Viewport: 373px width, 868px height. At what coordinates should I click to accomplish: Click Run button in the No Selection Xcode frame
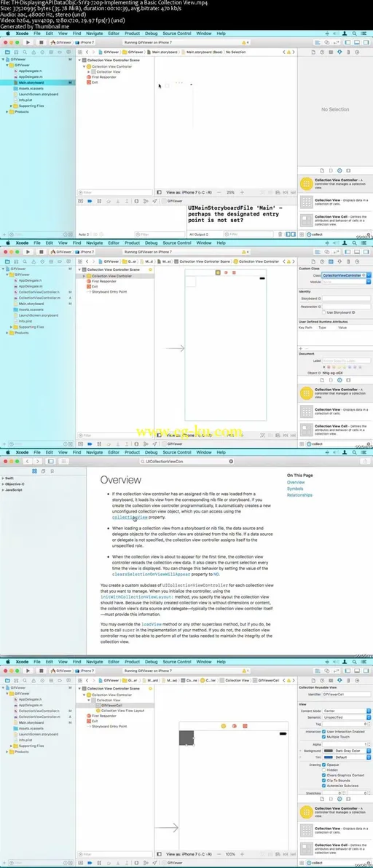coord(28,42)
